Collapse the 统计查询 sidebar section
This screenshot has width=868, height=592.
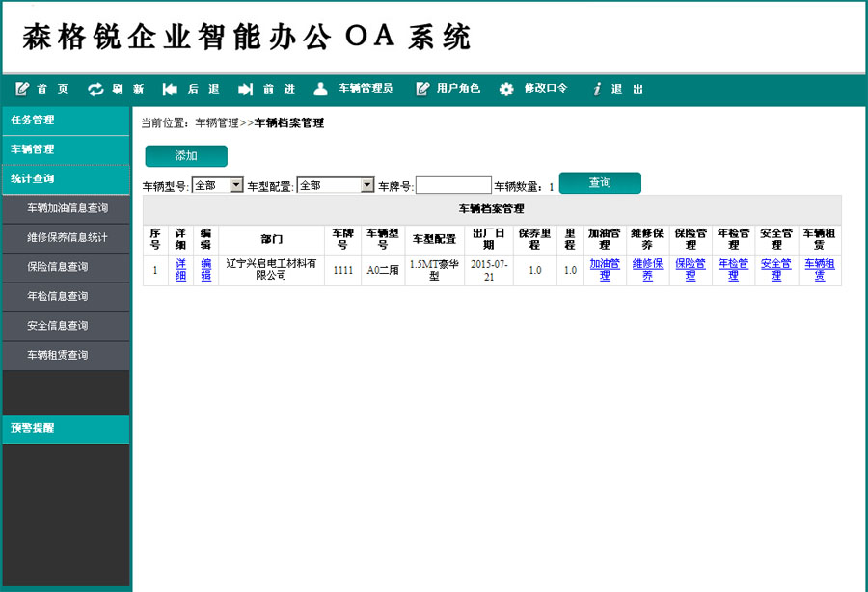[66, 178]
